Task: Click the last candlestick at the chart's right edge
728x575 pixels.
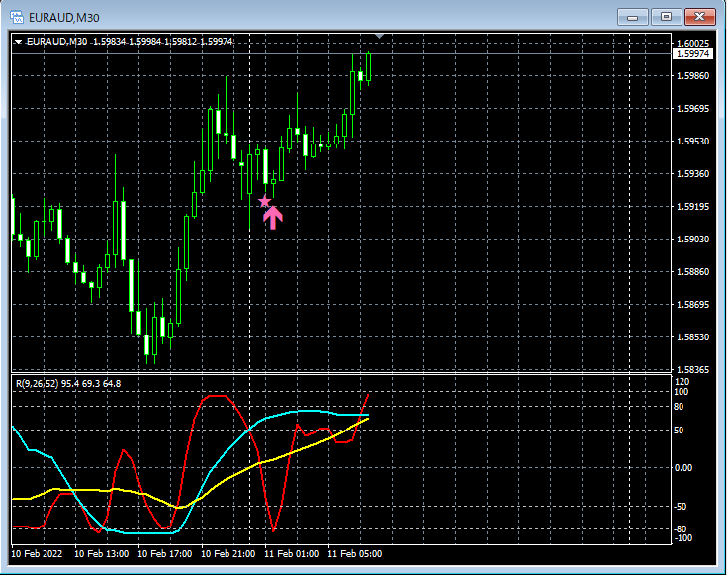Action: [x=369, y=68]
